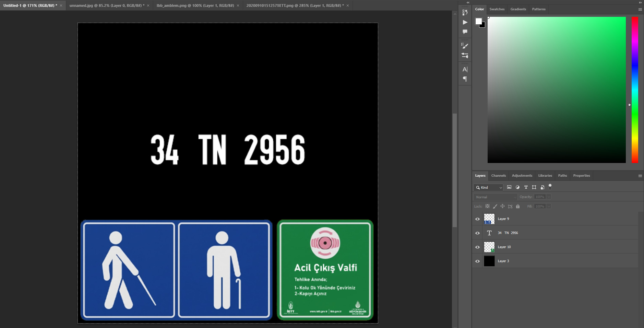Turn off the layer filtering switch

(x=550, y=187)
